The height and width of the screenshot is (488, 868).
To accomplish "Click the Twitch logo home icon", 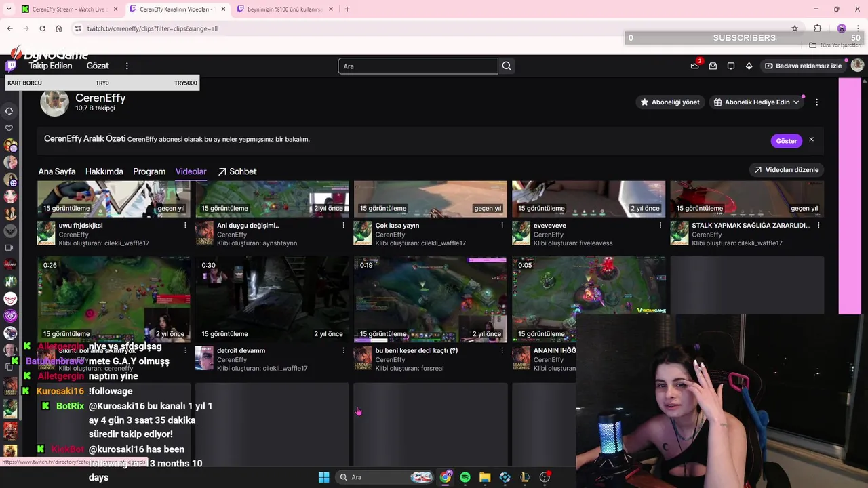I will coord(11,66).
